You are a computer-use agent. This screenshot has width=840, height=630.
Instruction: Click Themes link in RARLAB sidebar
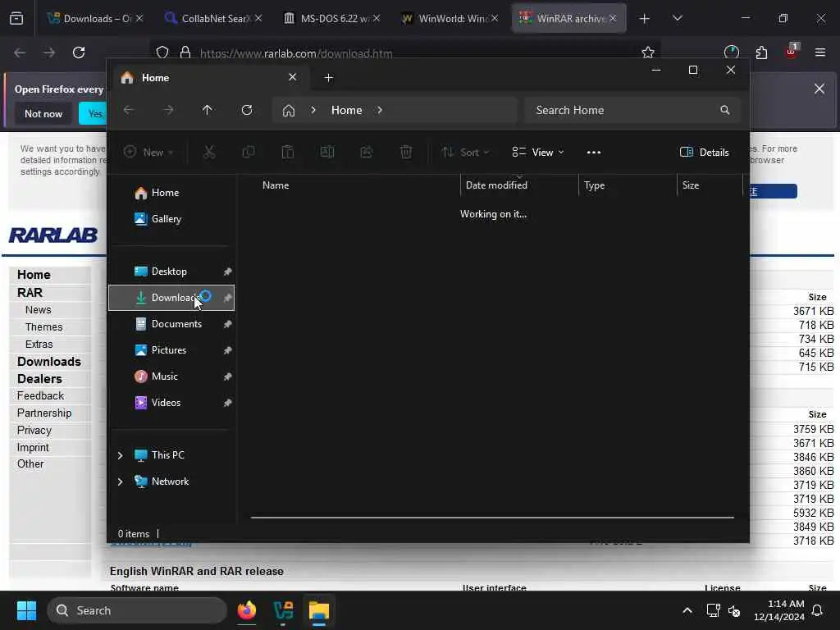pyautogui.click(x=44, y=326)
